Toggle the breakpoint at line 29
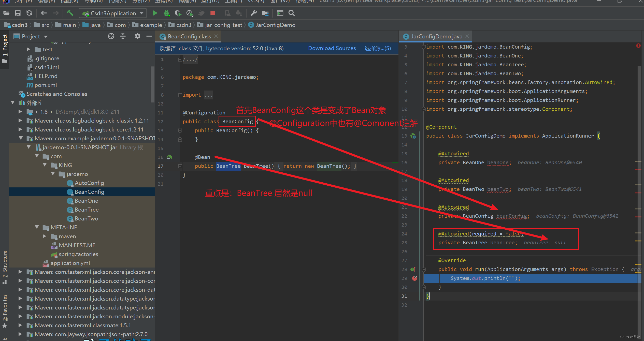The width and height of the screenshot is (644, 341). point(415,278)
